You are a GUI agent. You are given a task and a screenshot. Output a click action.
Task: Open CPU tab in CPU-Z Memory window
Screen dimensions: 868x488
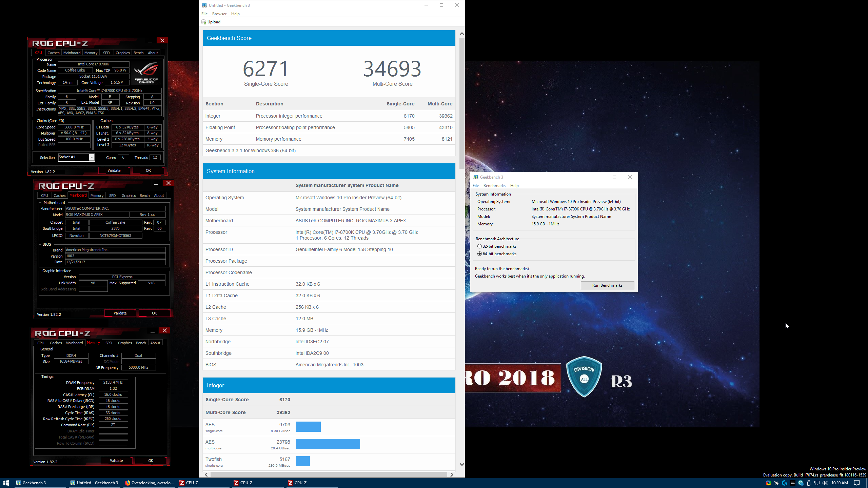click(x=41, y=343)
